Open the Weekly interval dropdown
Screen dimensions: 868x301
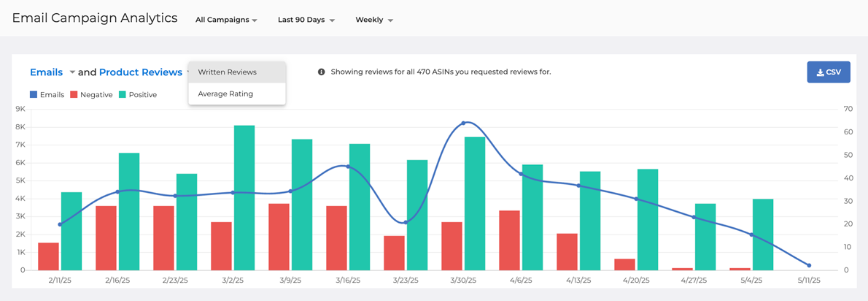pos(373,20)
